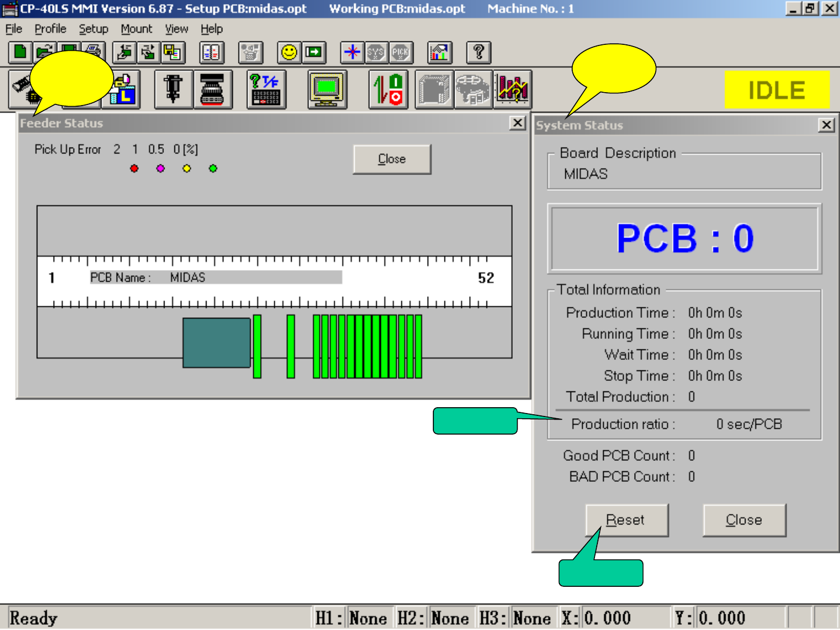Click the greyed-out parts bin toolbar icon
This screenshot has height=630, width=840.
coord(251,52)
